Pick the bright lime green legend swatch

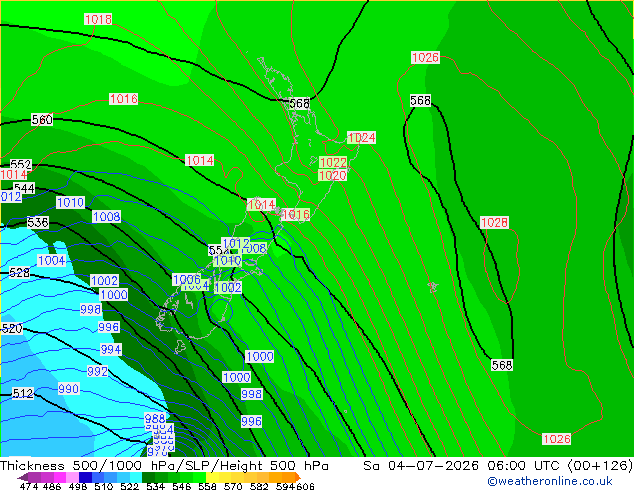tap(200, 477)
